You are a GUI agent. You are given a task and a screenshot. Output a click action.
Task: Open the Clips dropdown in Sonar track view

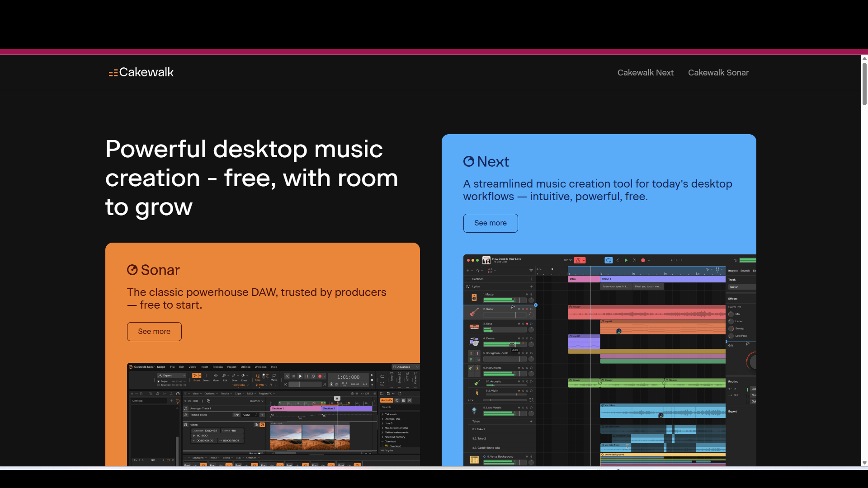pos(239,394)
